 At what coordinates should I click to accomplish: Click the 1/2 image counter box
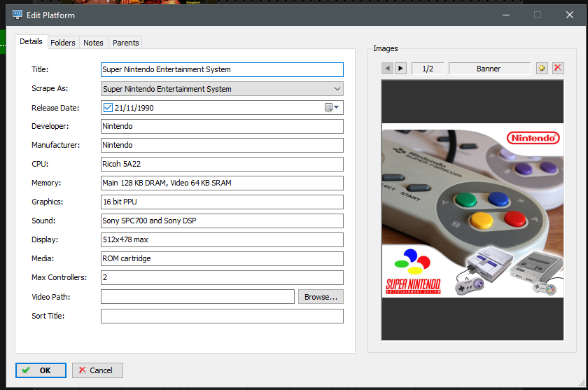click(x=428, y=69)
